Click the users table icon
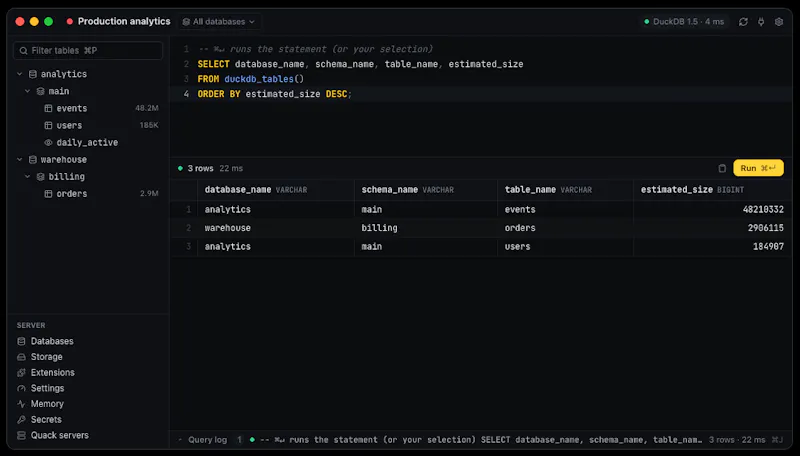Viewport: 800px width, 456px height. 48,125
